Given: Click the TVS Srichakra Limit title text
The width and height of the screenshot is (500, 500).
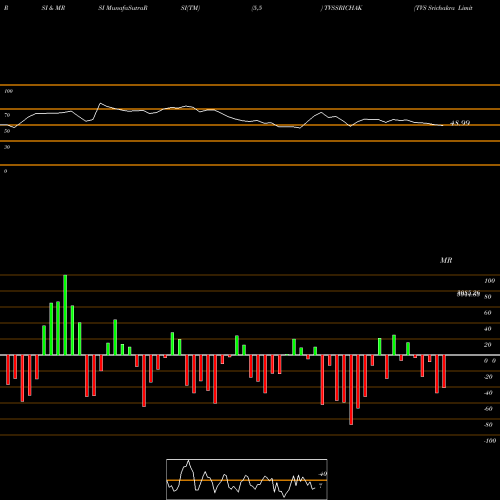Looking at the screenshot, I should coord(443,8).
